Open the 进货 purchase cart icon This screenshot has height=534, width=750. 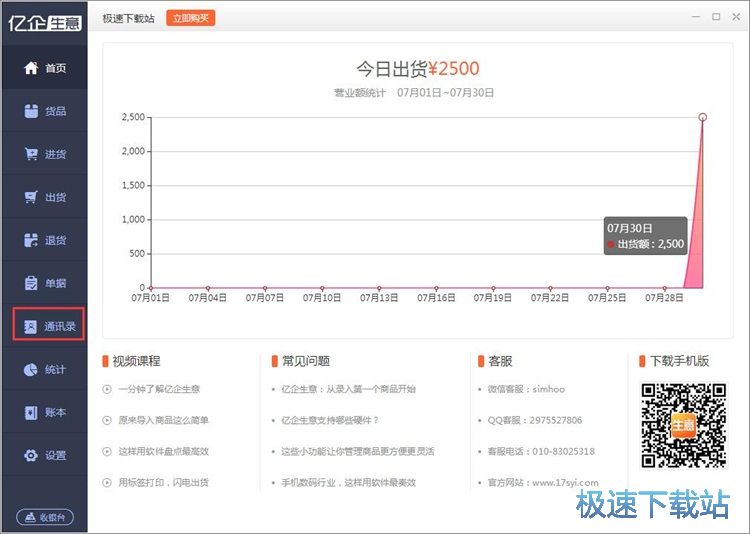31,154
